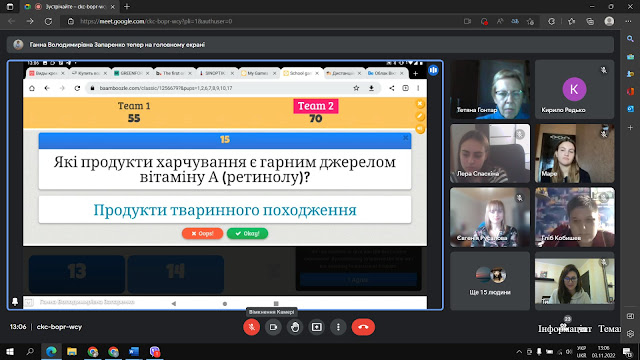The height and width of the screenshot is (360, 640).
Task: Open the Edge profile avatar
Action: 609,21
